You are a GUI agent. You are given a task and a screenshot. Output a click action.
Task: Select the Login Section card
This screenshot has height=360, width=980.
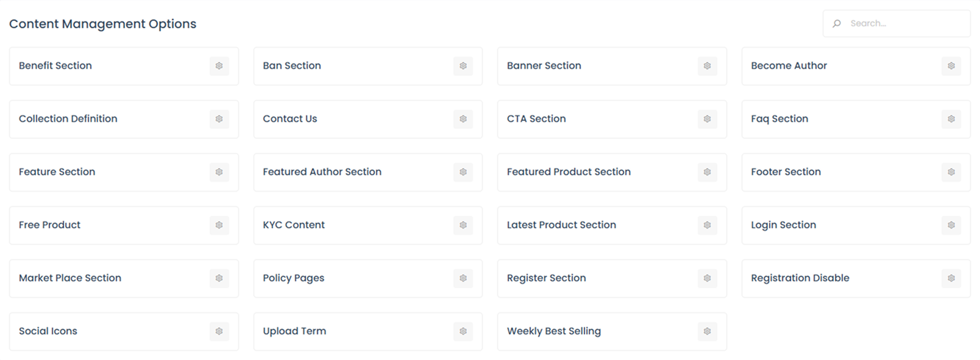pos(783,225)
